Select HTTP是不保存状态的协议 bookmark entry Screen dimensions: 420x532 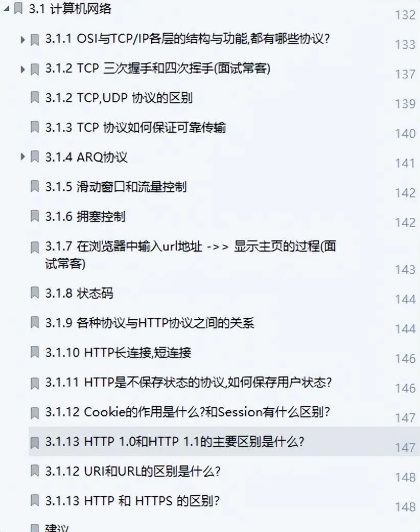[188, 383]
